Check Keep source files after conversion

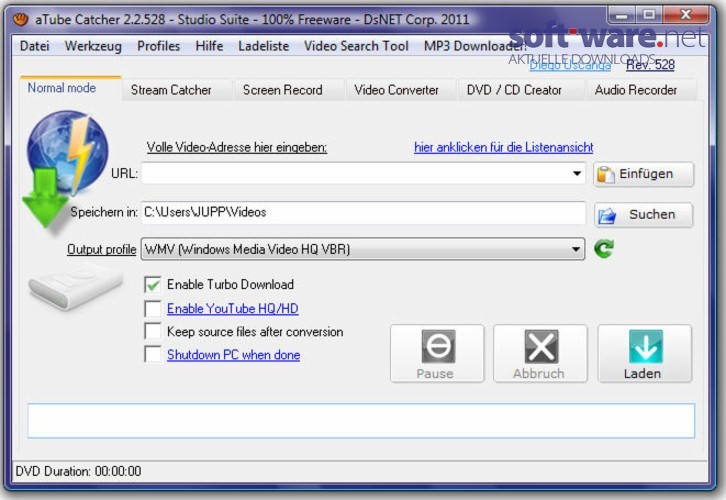click(153, 331)
